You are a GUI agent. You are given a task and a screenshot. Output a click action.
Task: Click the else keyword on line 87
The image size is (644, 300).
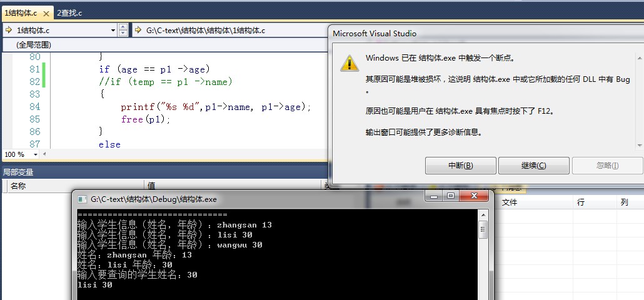tap(109, 144)
